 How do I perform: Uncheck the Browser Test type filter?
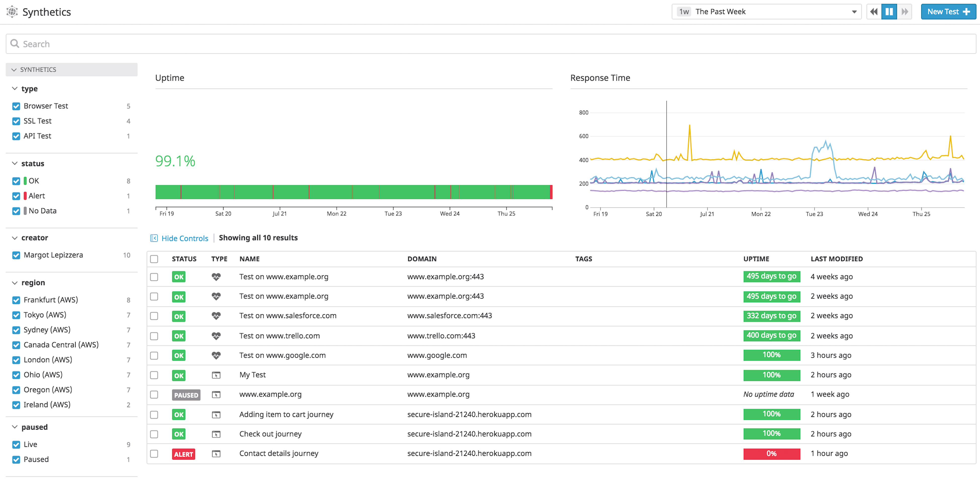[x=16, y=106]
